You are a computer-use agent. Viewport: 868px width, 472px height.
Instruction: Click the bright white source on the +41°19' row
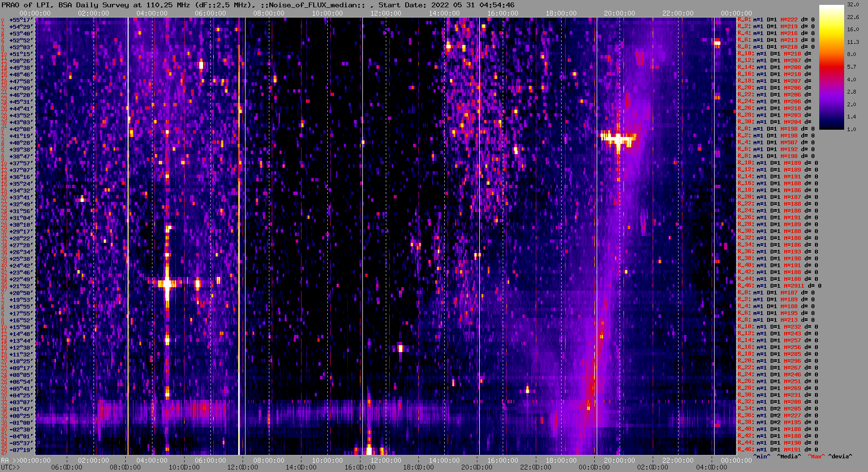(619, 138)
